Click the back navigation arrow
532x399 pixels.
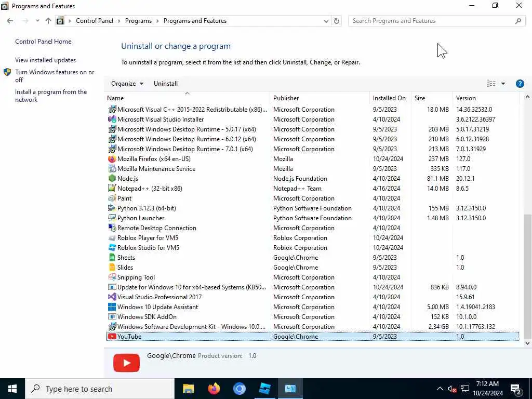[10, 21]
